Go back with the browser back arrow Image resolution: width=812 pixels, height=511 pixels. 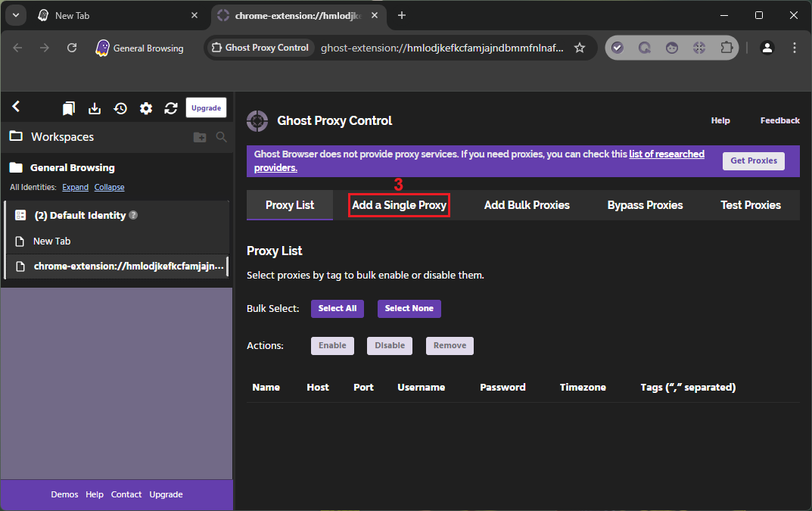coord(17,48)
